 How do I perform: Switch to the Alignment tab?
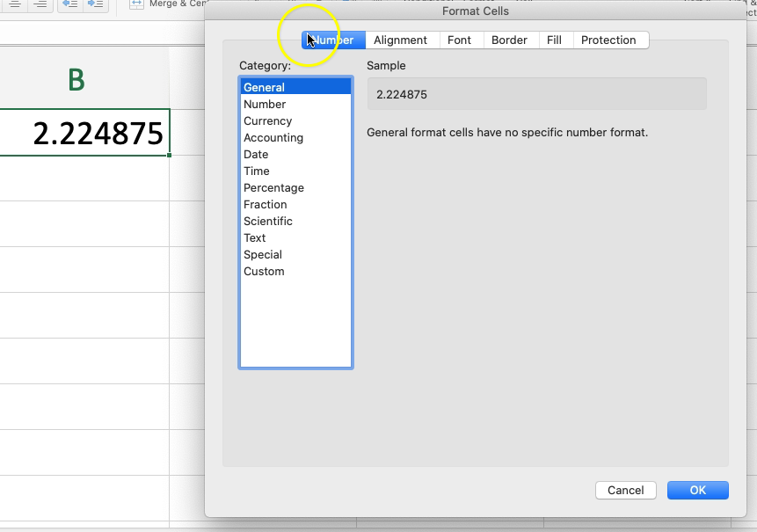[400, 40]
